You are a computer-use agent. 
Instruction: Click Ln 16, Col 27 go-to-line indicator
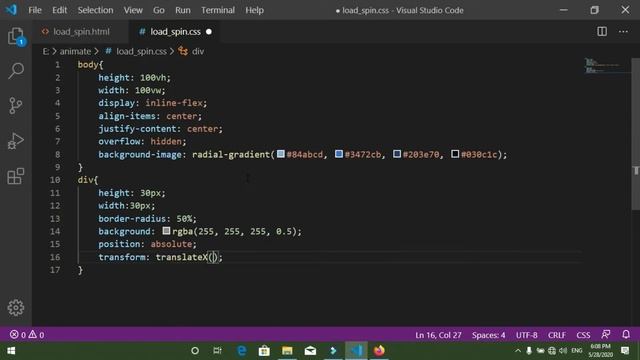[438, 335]
